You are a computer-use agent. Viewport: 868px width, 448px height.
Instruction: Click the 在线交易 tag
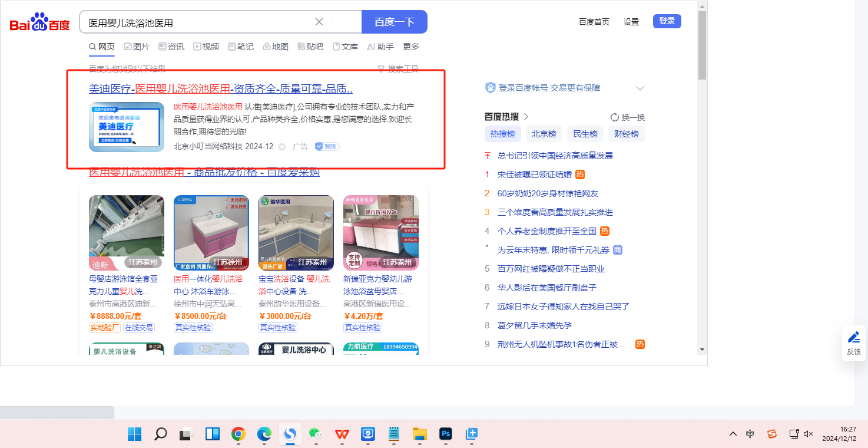(x=139, y=328)
